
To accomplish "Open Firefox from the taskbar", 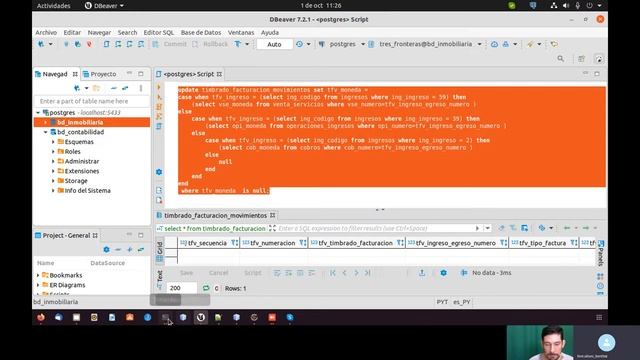I will pyautogui.click(x=41, y=317).
